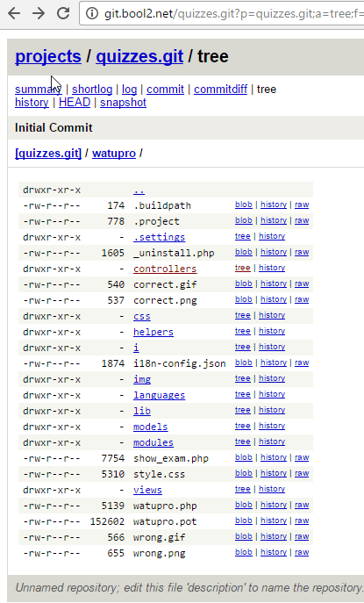View blob for watupro.php
The width and height of the screenshot is (364, 603).
click(x=244, y=505)
